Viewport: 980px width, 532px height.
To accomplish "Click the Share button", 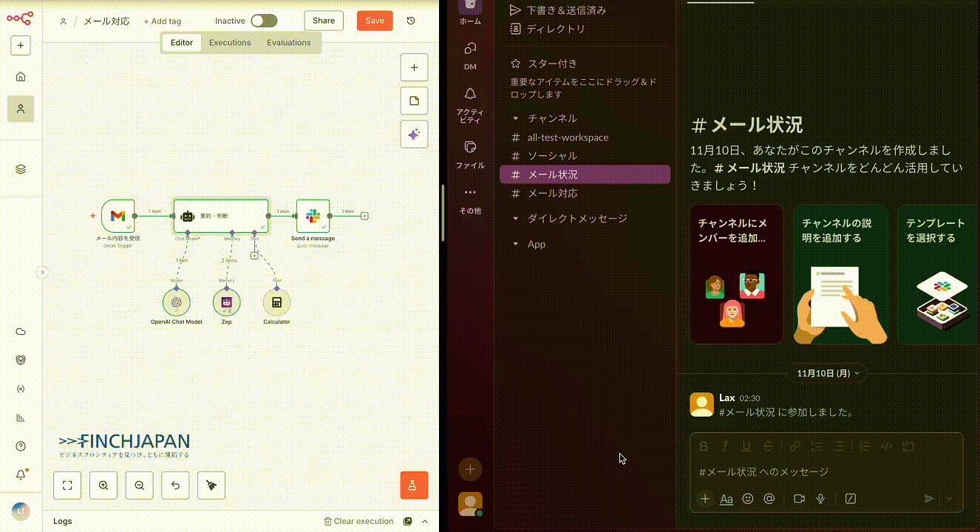I will pyautogui.click(x=324, y=21).
